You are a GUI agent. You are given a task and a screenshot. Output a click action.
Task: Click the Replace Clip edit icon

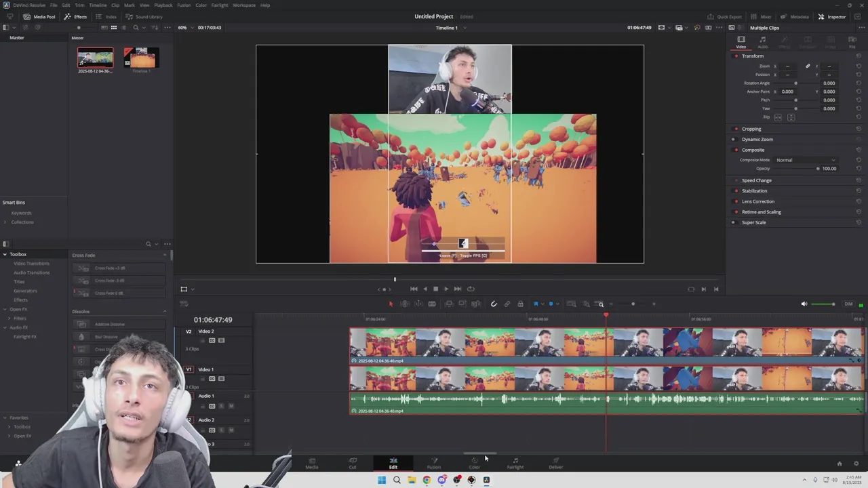click(x=476, y=304)
